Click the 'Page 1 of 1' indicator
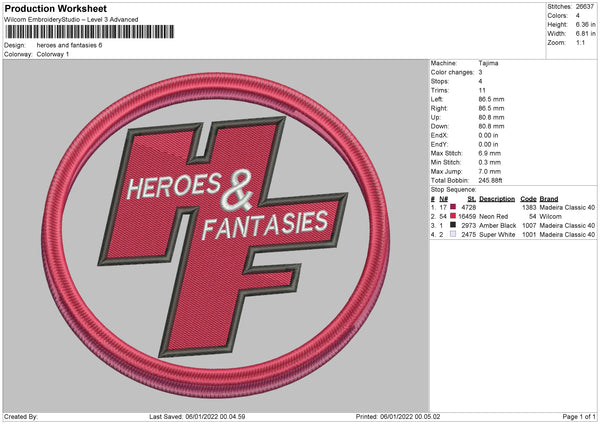 point(579,416)
